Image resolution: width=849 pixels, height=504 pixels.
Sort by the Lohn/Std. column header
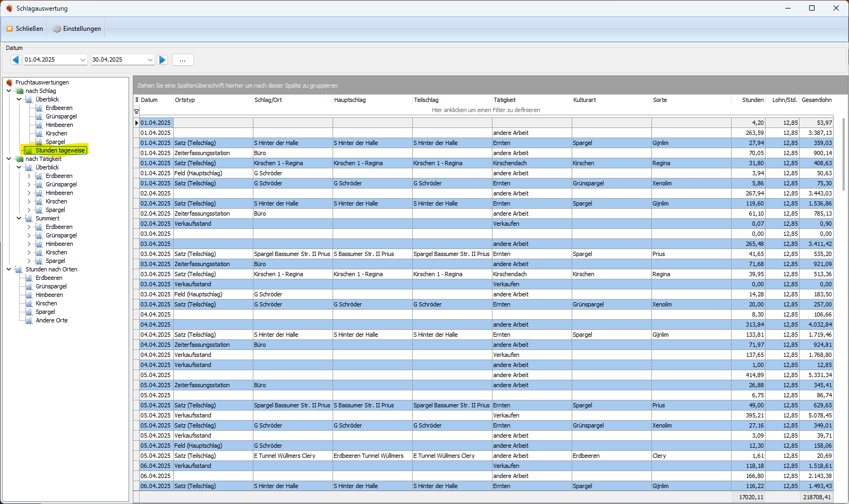782,100
